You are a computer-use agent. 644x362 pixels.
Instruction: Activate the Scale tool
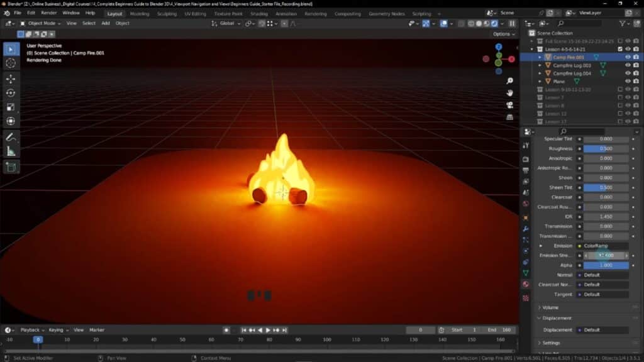11,107
